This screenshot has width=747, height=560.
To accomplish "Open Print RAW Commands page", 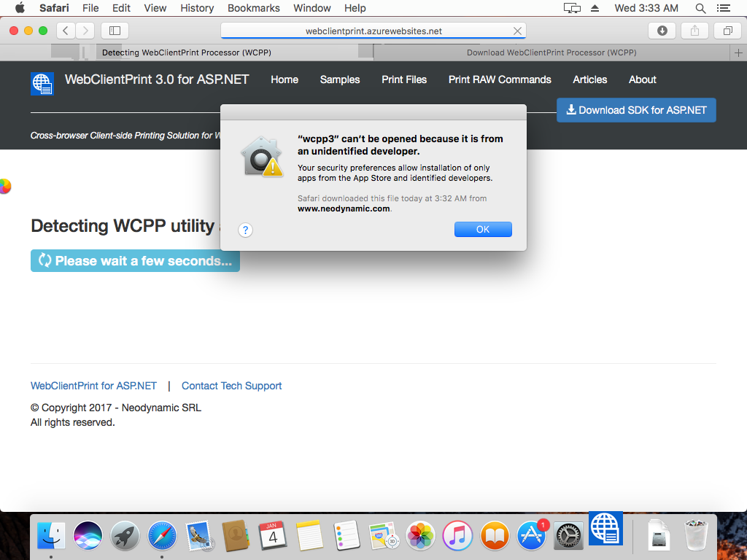I will click(x=500, y=79).
